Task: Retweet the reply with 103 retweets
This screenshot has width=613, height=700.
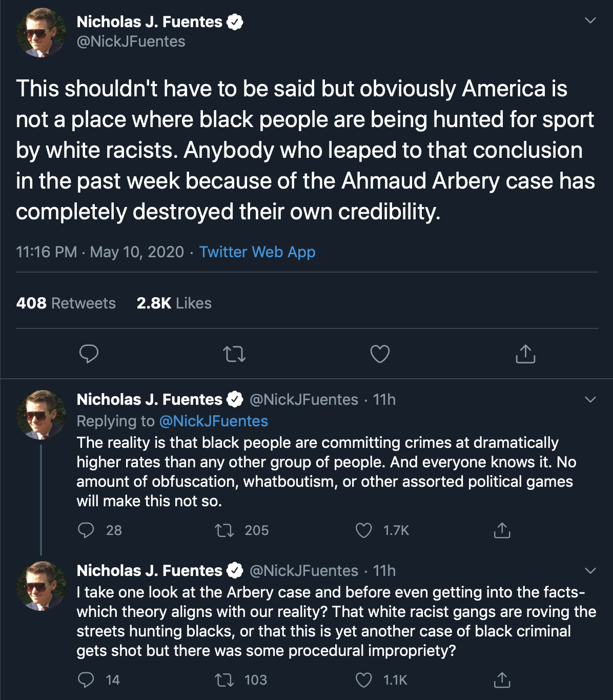Action: click(x=224, y=680)
